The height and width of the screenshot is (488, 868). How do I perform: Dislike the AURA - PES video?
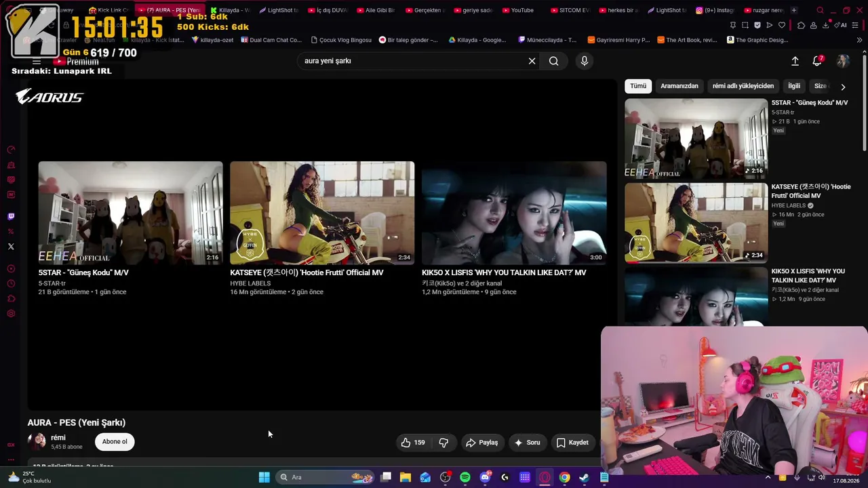(x=443, y=443)
